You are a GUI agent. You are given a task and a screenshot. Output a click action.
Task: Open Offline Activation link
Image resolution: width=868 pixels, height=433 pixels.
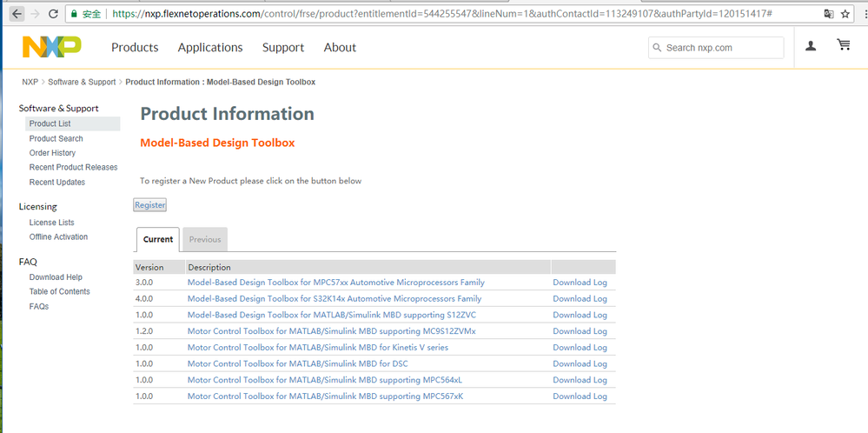tap(59, 236)
